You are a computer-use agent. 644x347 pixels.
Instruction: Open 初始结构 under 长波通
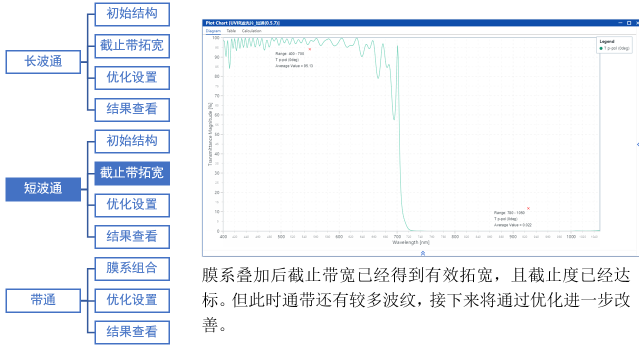[x=132, y=14]
